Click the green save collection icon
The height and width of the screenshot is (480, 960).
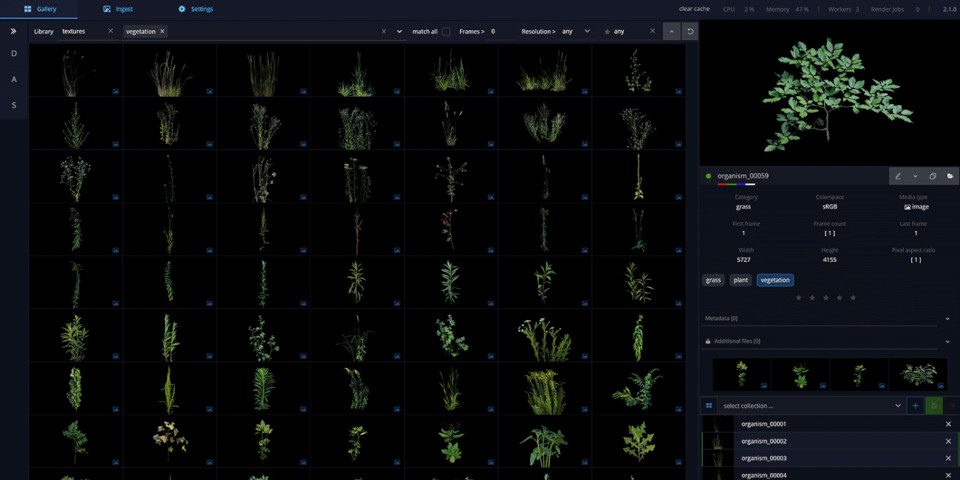pyautogui.click(x=934, y=405)
